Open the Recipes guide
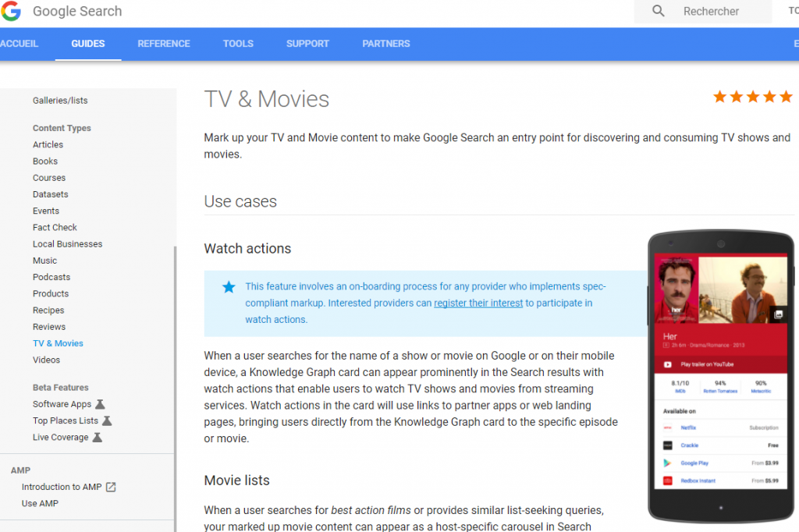This screenshot has width=799, height=532. pos(48,310)
